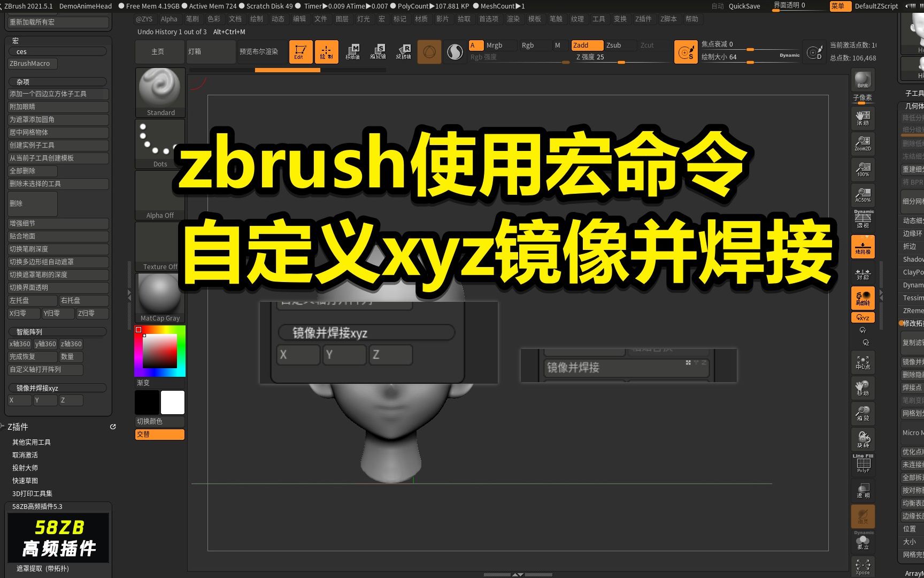The height and width of the screenshot is (578, 924).
Task: Click the 重新加载所有宏 button
Action: tap(57, 22)
